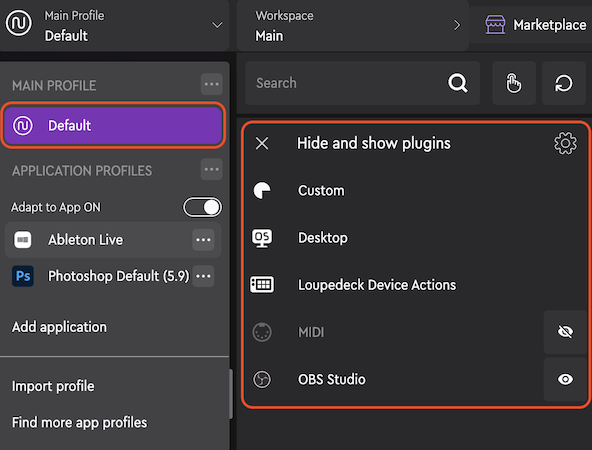Click the left sidebar scrollbar
592x450 pixels.
click(x=231, y=394)
